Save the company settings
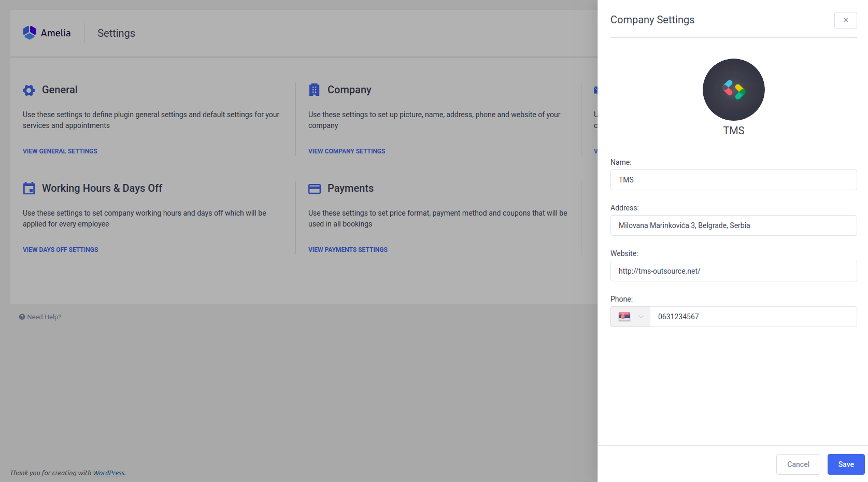The width and height of the screenshot is (868, 482). pos(846,464)
